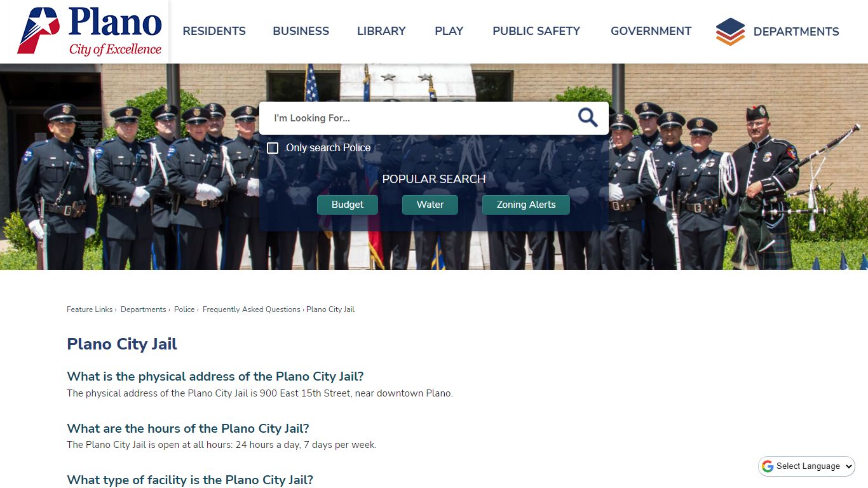Open the Departments menu label
The height and width of the screenshot is (488, 868).
[796, 32]
